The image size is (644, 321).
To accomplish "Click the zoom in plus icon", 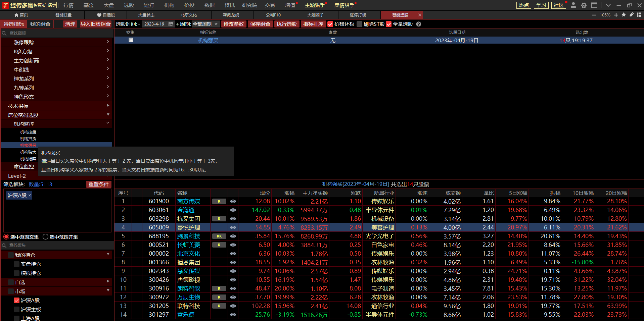I will pos(616,15).
